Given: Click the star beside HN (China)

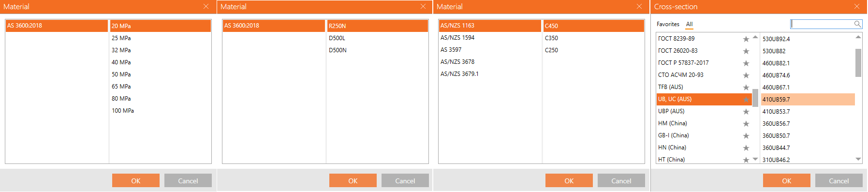Looking at the screenshot, I should click(x=746, y=148).
